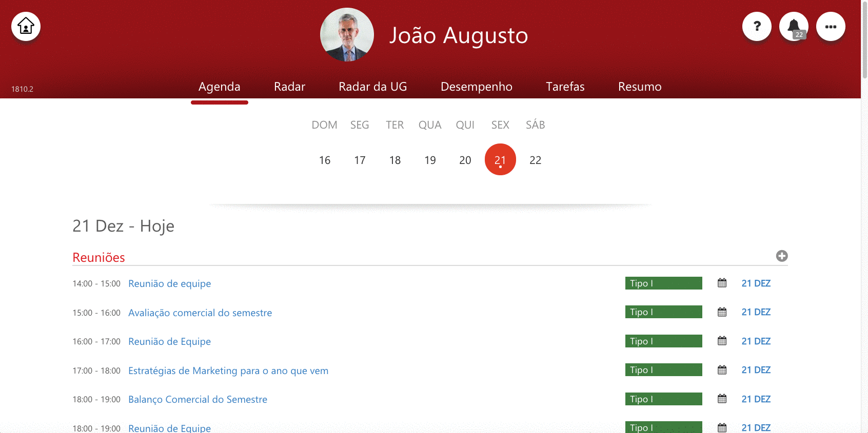Open the 14:00 Reunião de equipe meeting
Viewport: 868px width, 433px height.
coord(170,283)
